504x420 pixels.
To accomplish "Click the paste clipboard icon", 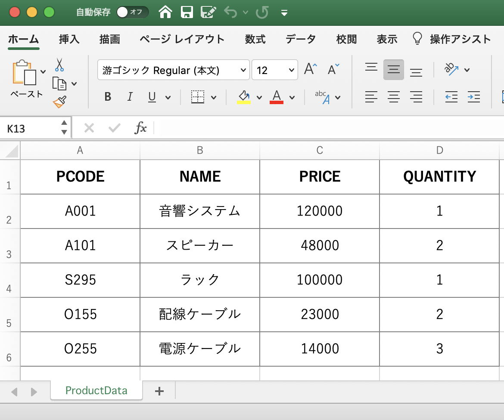I will (24, 73).
